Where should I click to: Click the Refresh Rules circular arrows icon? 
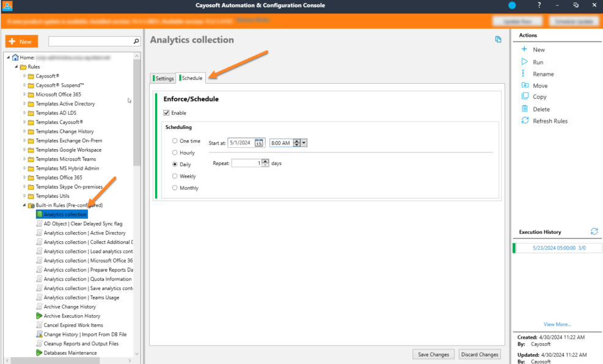[x=525, y=121]
